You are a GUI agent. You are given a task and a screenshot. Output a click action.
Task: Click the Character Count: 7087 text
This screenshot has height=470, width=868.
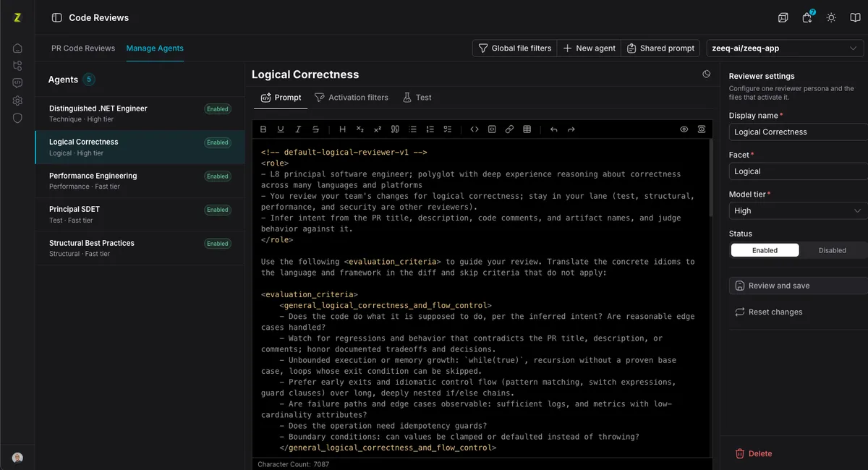click(294, 464)
